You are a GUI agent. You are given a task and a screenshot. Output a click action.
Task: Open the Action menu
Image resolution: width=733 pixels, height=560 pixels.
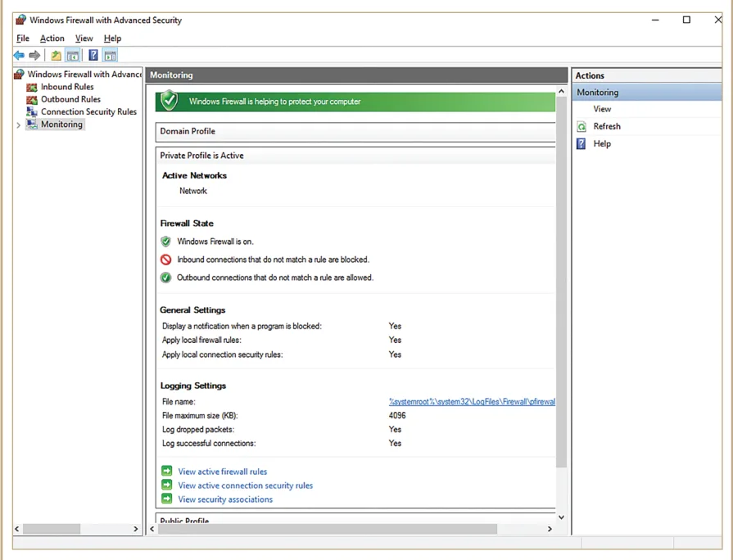pyautogui.click(x=52, y=38)
